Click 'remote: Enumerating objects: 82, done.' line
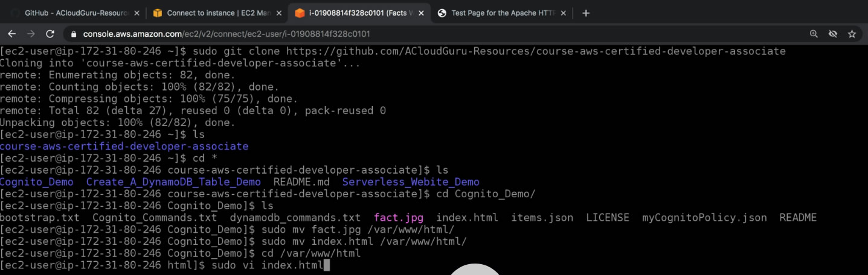The height and width of the screenshot is (275, 868). tap(118, 75)
